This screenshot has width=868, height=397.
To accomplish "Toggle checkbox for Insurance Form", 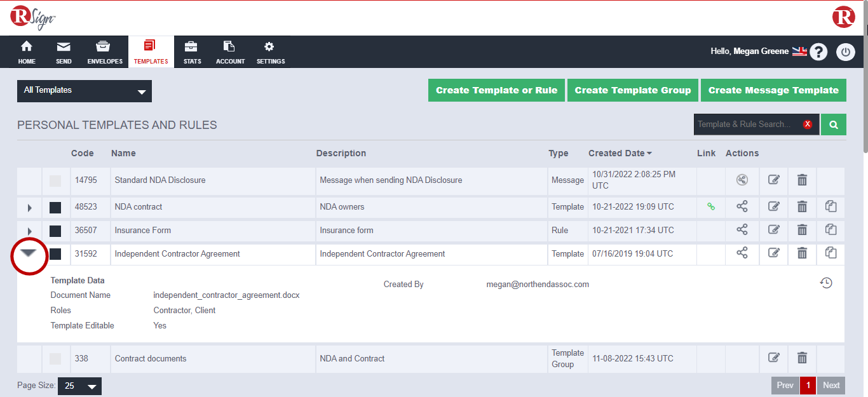I will tap(55, 231).
